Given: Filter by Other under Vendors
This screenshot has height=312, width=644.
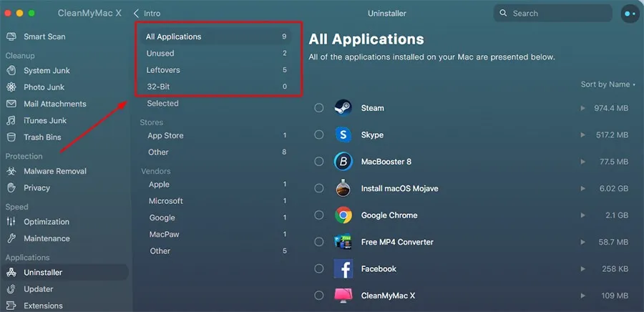Looking at the screenshot, I should point(215,251).
